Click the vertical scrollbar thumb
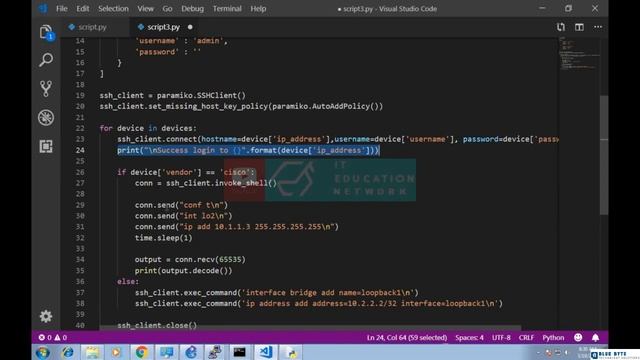This screenshot has height=360, width=640. (x=604, y=155)
